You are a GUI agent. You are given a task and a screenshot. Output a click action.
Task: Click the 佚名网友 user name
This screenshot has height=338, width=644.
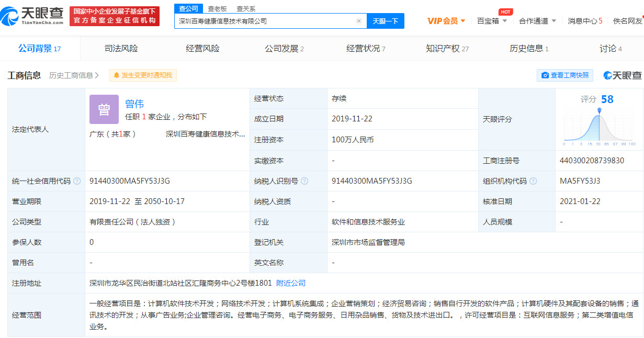pos(628,21)
